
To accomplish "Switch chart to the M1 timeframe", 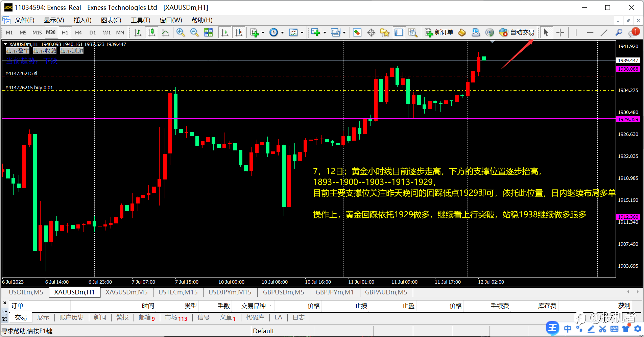I will point(9,32).
